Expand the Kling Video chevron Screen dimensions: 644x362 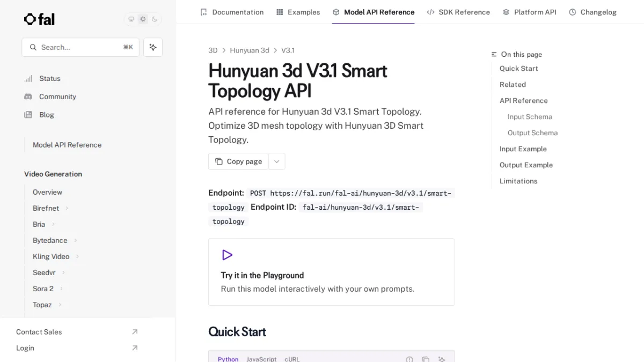(77, 256)
